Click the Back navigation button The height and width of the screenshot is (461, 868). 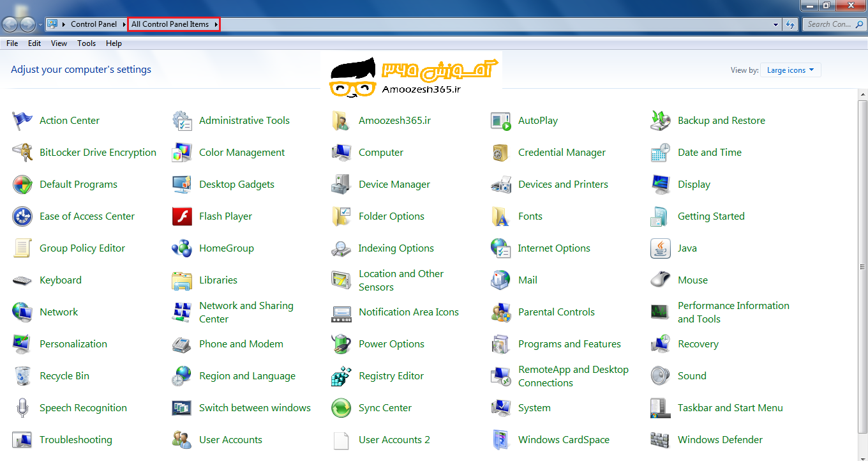(x=10, y=25)
